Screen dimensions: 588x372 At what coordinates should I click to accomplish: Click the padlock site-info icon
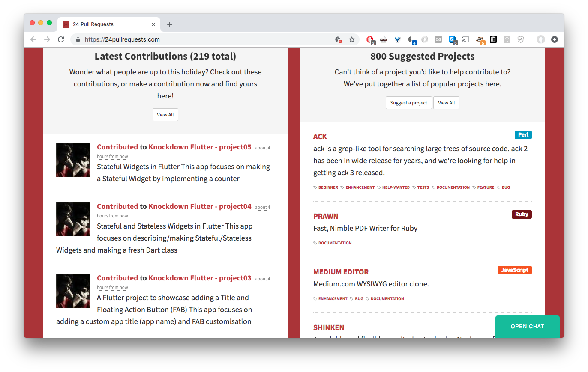pyautogui.click(x=78, y=39)
